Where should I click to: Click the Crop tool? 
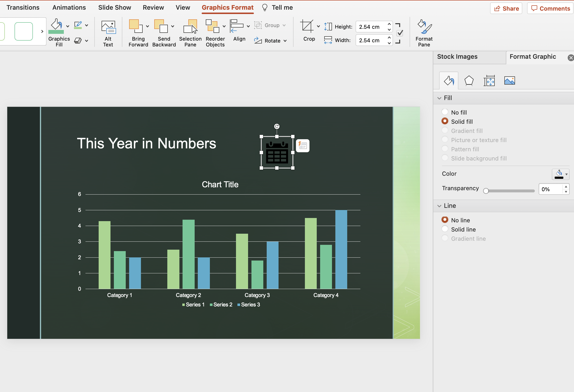pos(307,26)
